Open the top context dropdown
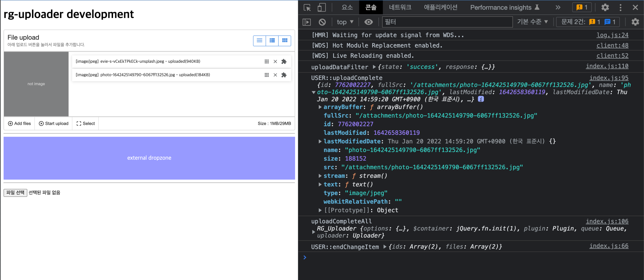This screenshot has height=280, width=644. click(345, 22)
